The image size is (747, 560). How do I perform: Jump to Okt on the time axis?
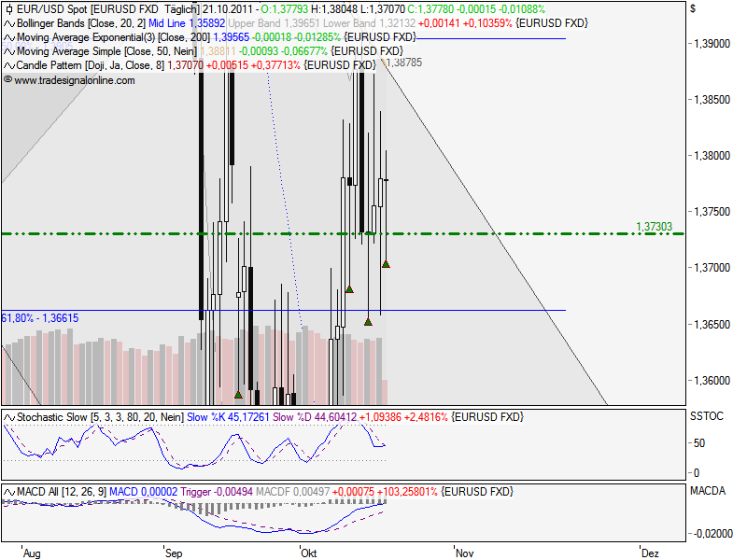[308, 553]
